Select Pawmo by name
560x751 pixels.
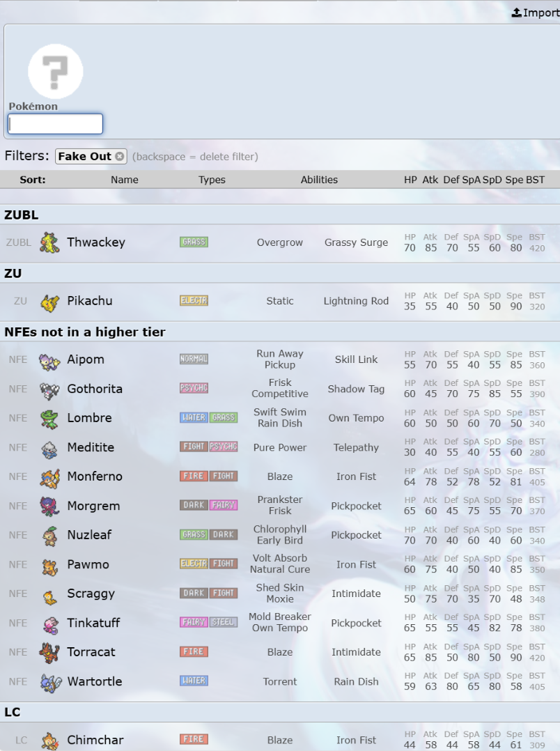click(x=88, y=565)
